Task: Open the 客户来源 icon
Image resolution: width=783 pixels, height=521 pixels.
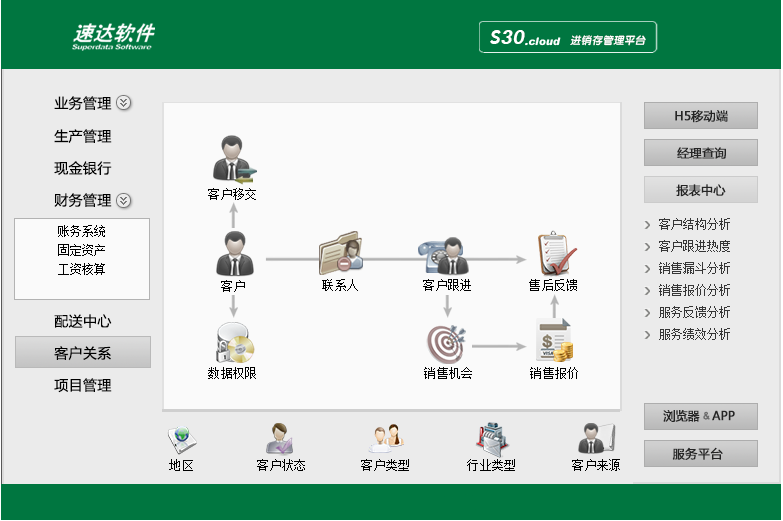Action: pyautogui.click(x=597, y=439)
